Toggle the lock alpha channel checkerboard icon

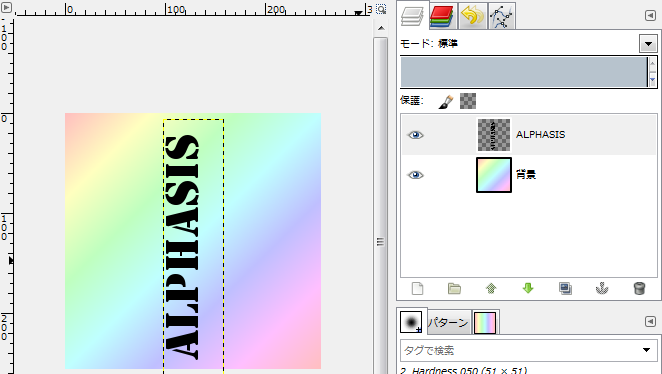[x=468, y=101]
